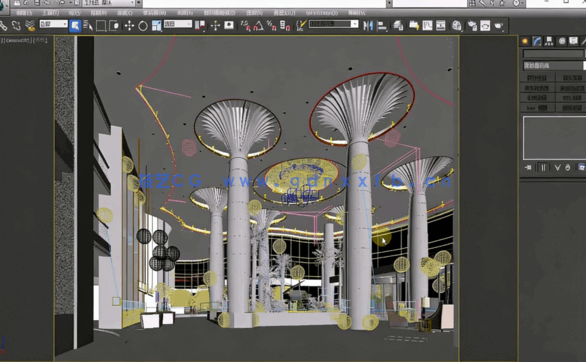Viewport: 586px width, 362px height.
Task: Open the Tools (T) menu
Action: 50,13
